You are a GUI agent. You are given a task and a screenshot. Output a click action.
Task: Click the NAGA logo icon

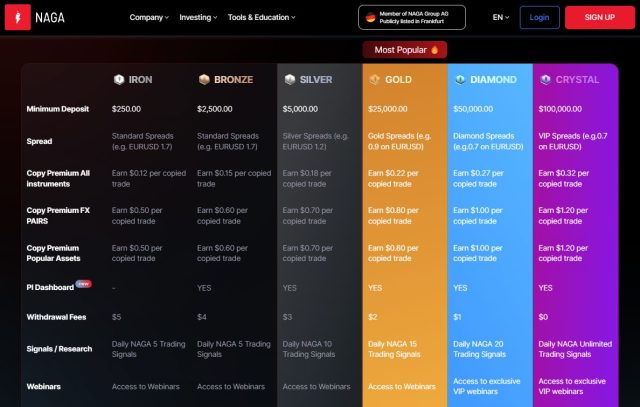coord(18,17)
